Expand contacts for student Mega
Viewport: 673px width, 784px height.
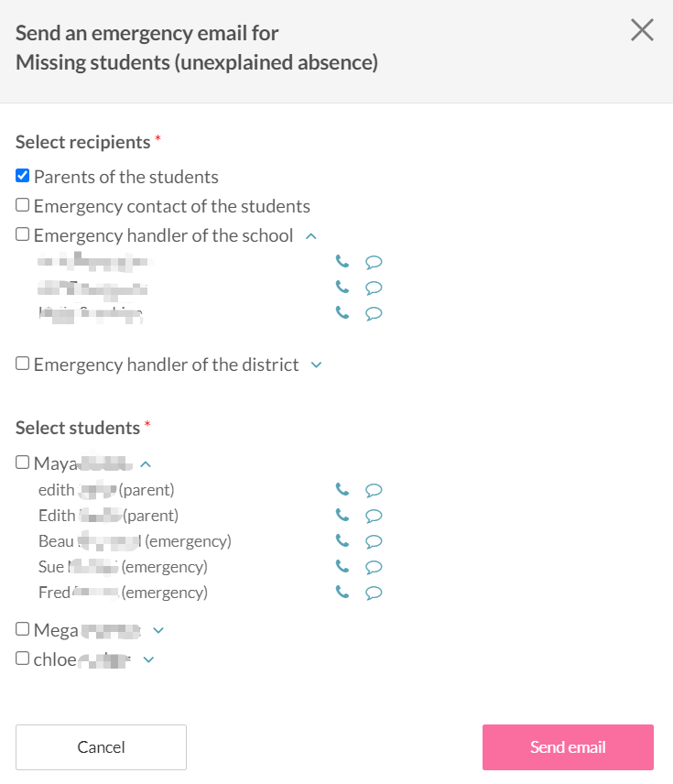[x=158, y=630]
